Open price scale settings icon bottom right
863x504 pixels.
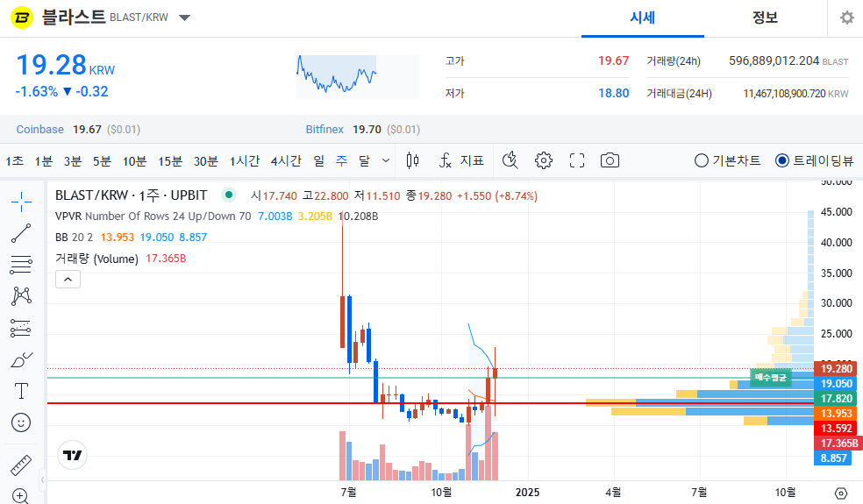tap(840, 493)
